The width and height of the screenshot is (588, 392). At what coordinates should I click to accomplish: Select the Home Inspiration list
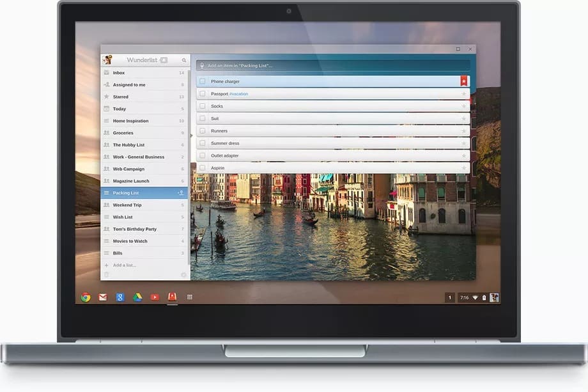point(144,121)
